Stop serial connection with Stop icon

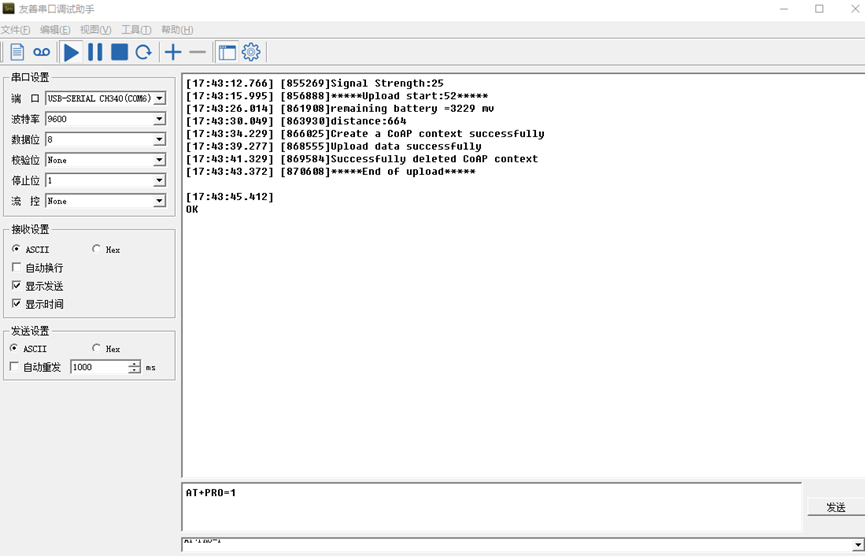(120, 52)
